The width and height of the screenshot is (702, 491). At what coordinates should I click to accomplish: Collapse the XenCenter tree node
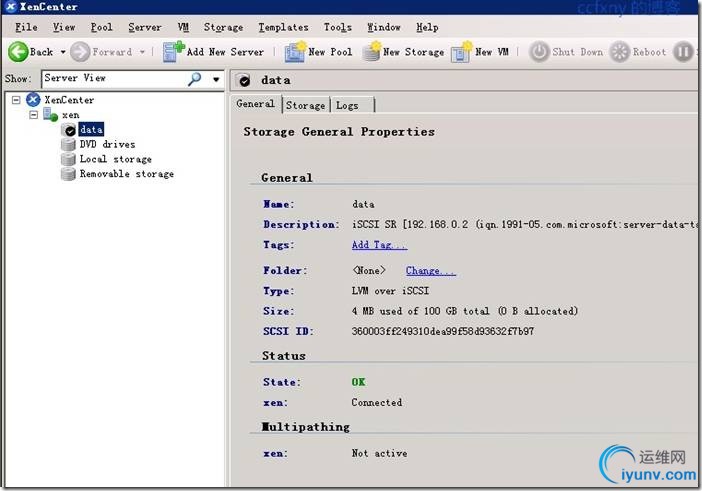[16, 100]
